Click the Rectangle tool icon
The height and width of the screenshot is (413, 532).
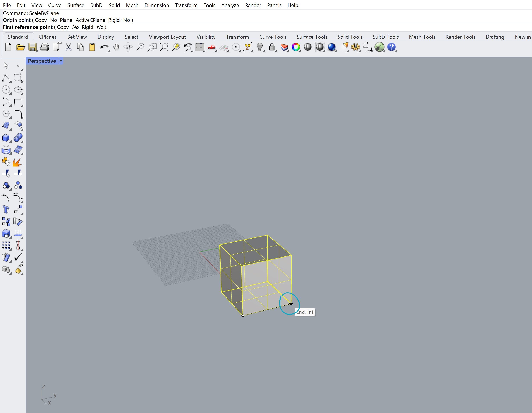click(18, 102)
